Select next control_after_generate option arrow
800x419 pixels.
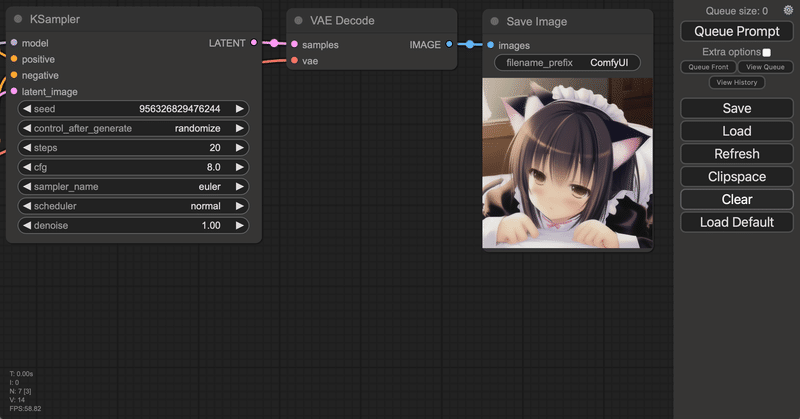[239, 128]
